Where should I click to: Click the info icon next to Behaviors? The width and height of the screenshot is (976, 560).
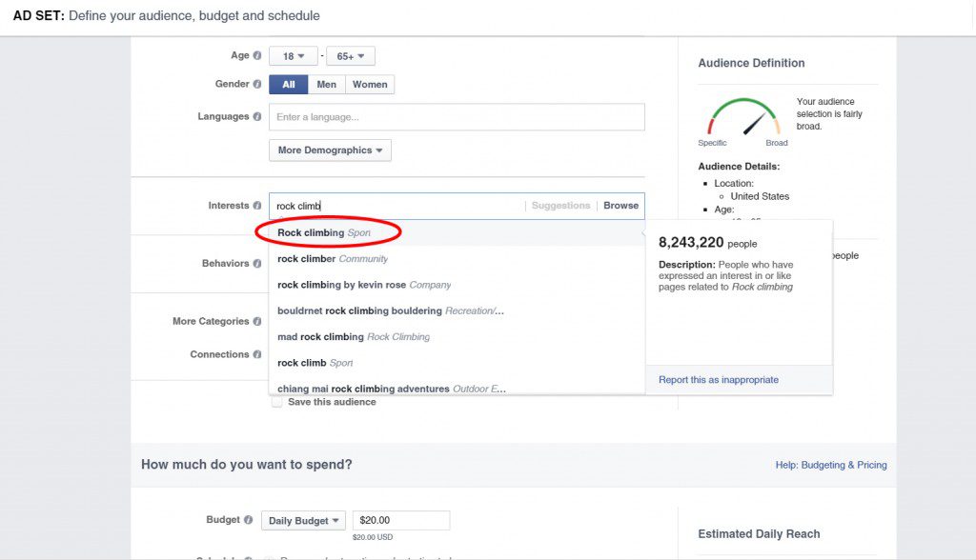pos(257,263)
